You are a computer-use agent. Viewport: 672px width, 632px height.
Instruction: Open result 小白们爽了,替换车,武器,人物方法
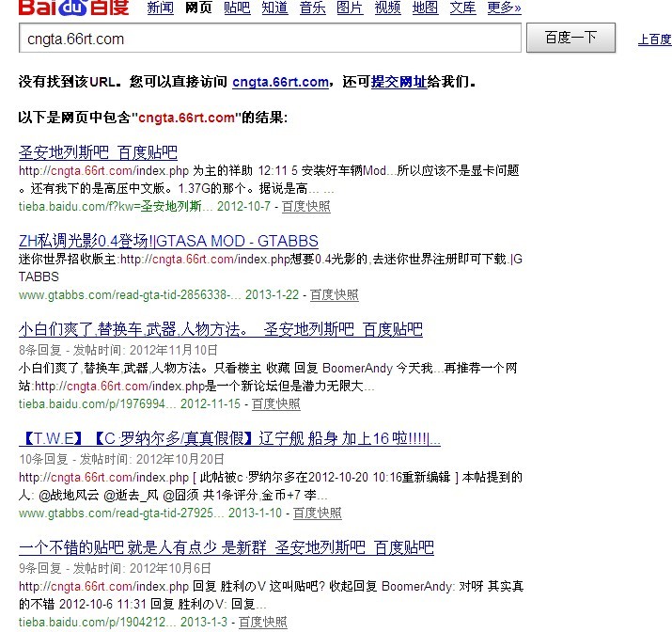(221, 329)
